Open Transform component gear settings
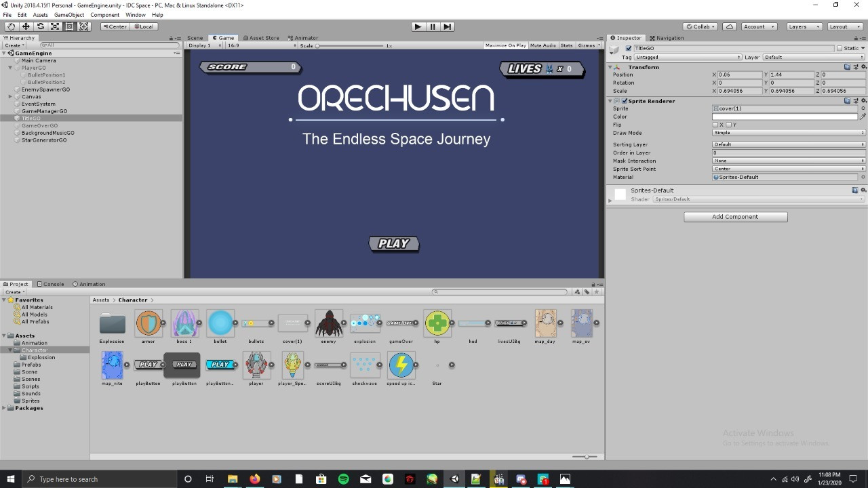Image resolution: width=868 pixels, height=488 pixels. [863, 67]
